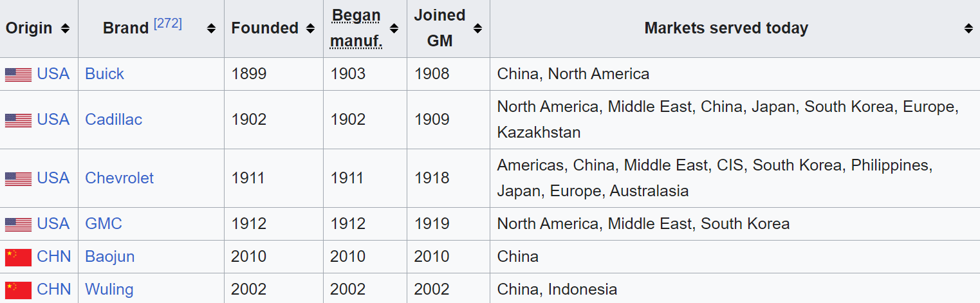Open the GMC brand link
The width and height of the screenshot is (980, 303).
(103, 224)
